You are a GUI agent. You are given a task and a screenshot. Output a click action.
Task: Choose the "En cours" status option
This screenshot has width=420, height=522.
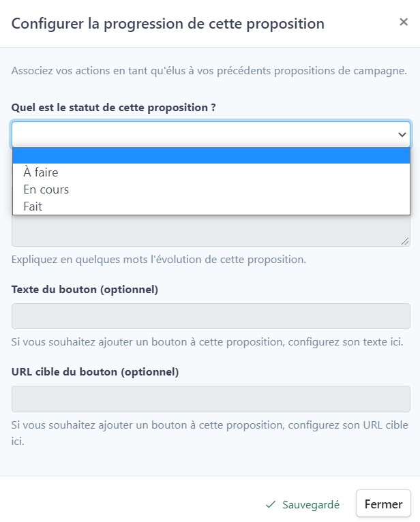[46, 189]
